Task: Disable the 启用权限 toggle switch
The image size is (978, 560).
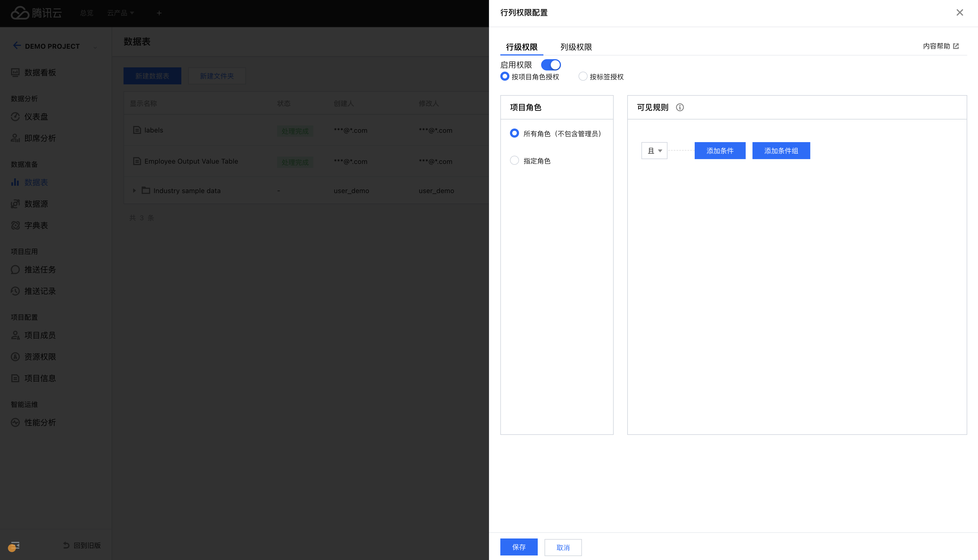Action: (550, 65)
